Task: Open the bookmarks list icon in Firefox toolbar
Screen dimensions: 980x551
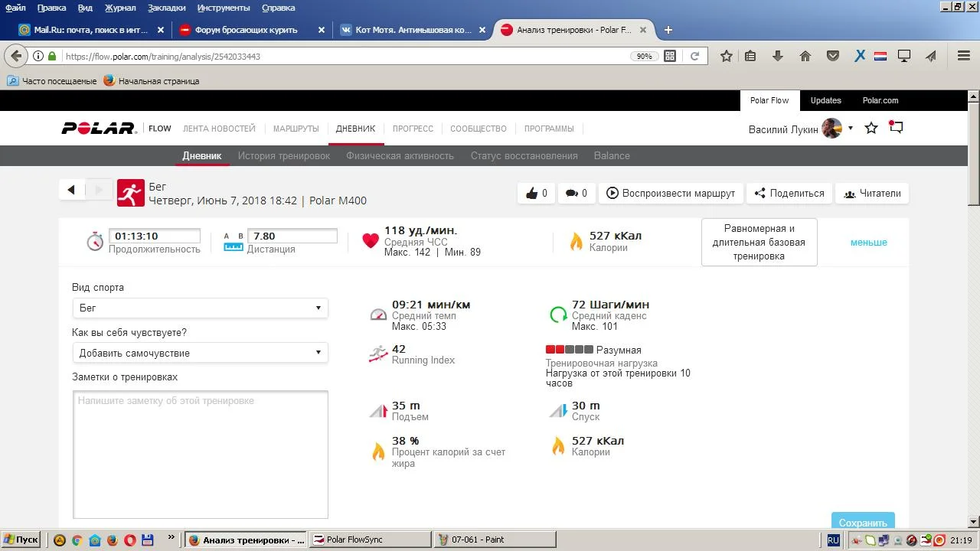Action: [750, 56]
